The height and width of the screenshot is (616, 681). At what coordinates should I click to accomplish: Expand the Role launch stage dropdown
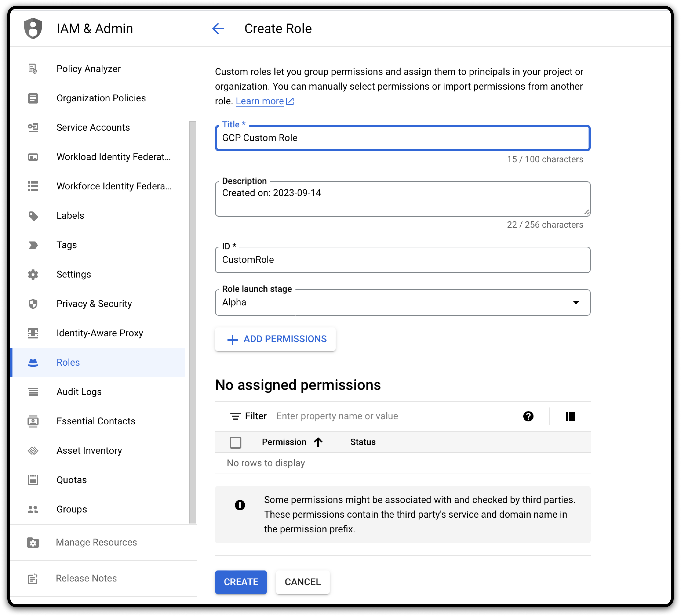576,302
